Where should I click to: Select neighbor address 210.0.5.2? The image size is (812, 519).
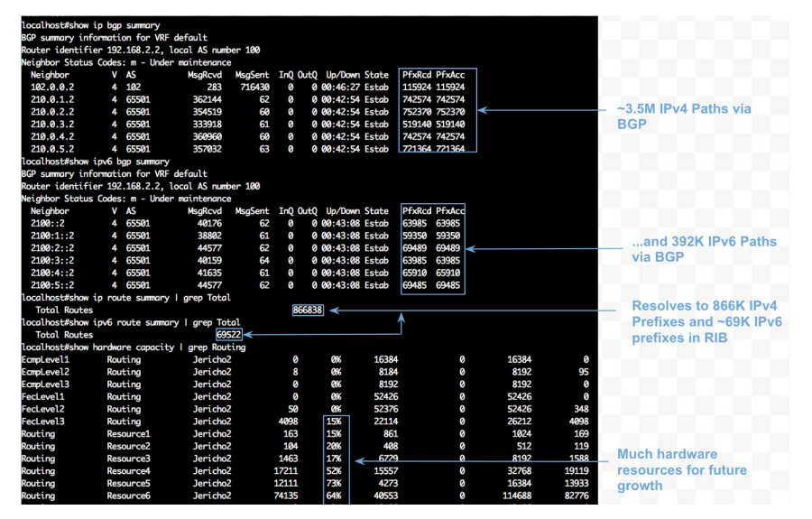tap(52, 149)
